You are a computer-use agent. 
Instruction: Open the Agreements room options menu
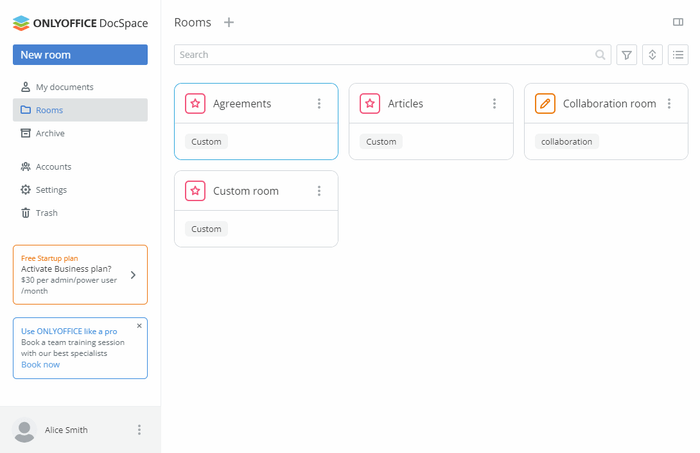(x=319, y=104)
